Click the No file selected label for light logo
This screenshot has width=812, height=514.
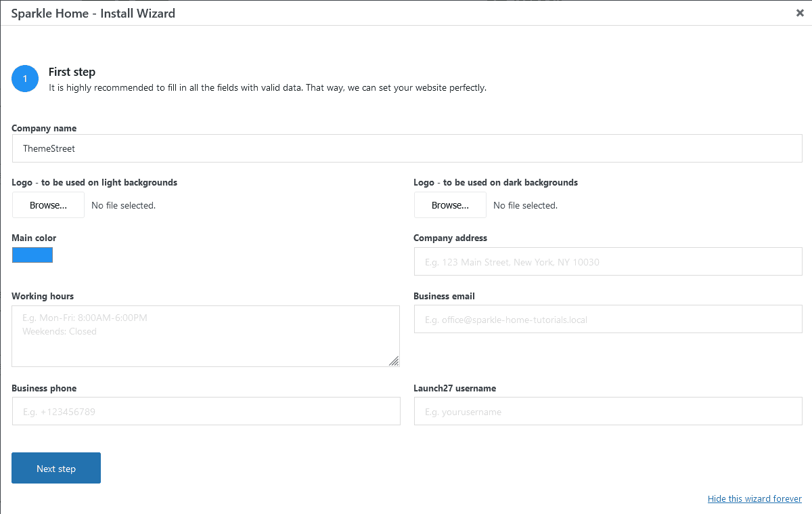tap(123, 205)
